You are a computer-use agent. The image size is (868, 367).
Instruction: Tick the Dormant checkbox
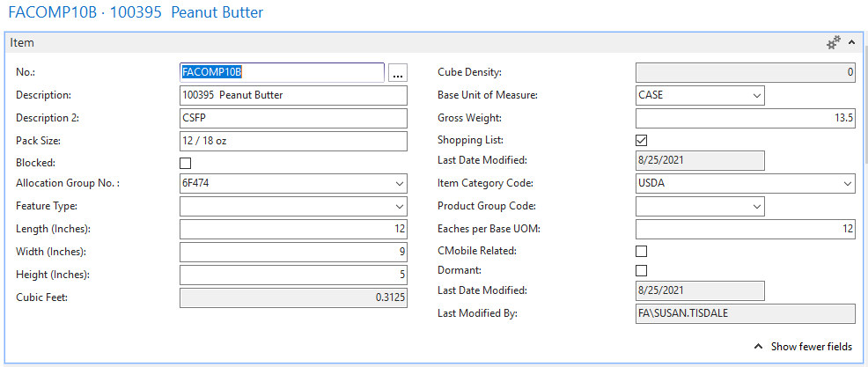coord(642,270)
